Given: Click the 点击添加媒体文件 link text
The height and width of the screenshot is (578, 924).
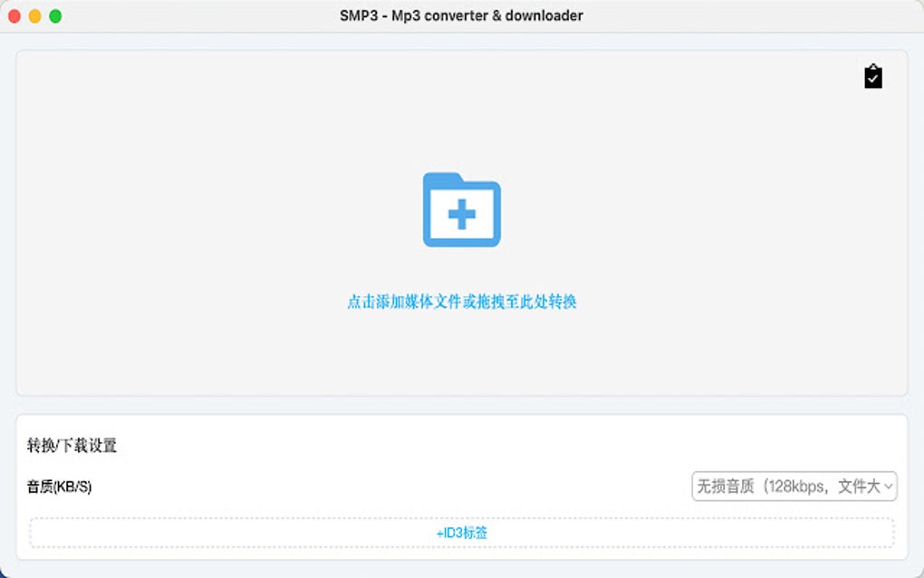Looking at the screenshot, I should (x=461, y=302).
